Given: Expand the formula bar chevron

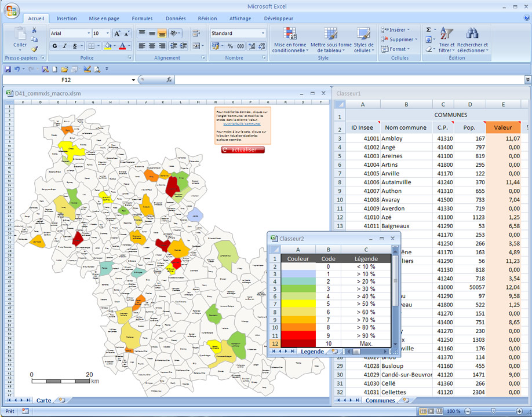Looking at the screenshot, I should [x=527, y=80].
